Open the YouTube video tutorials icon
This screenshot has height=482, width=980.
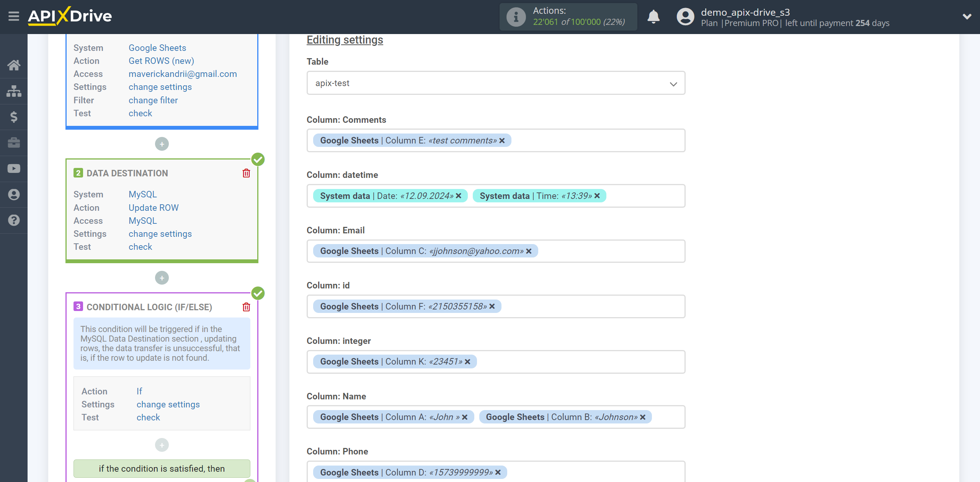coord(14,169)
